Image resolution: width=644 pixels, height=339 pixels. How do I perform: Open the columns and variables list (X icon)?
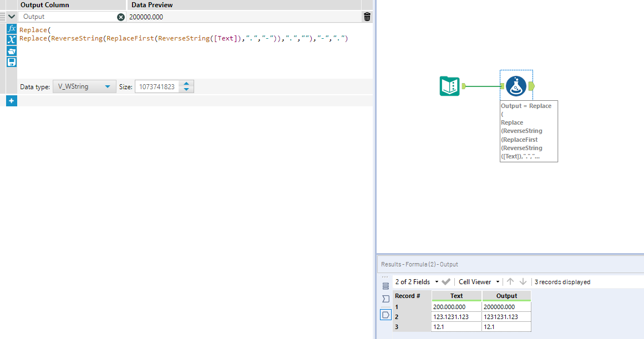point(11,39)
